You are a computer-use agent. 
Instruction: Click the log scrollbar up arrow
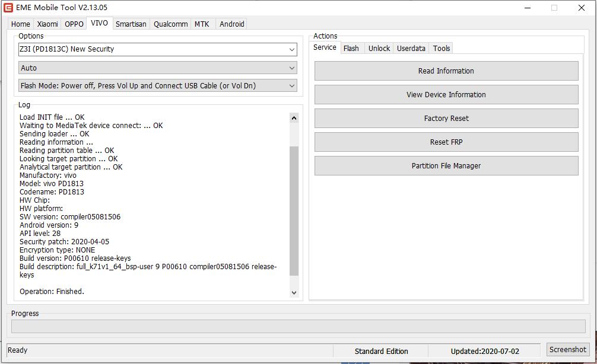pos(294,118)
